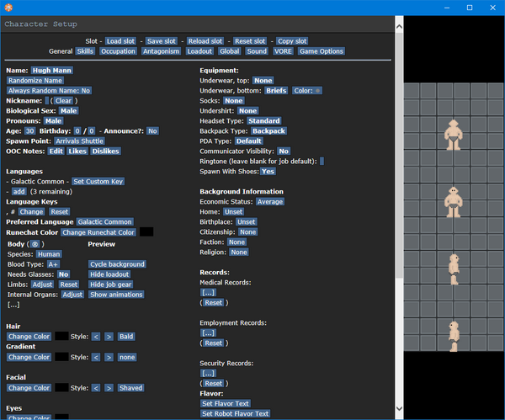Toggle Hide job gear preview option
The width and height of the screenshot is (505, 420).
(x=111, y=284)
